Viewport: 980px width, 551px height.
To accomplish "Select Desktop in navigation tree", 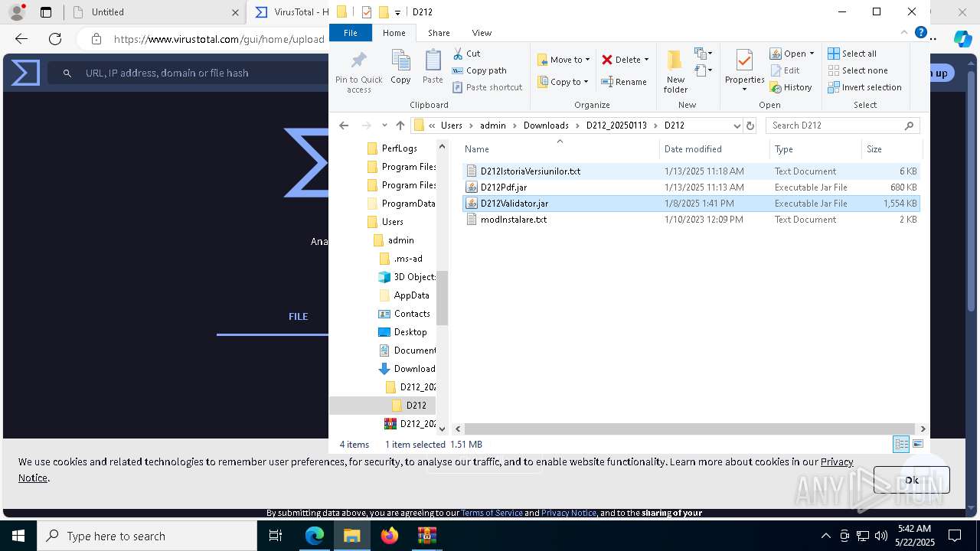I will pos(410,332).
